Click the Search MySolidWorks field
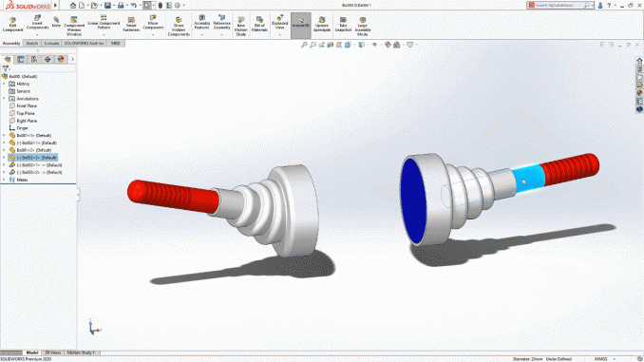 point(560,6)
